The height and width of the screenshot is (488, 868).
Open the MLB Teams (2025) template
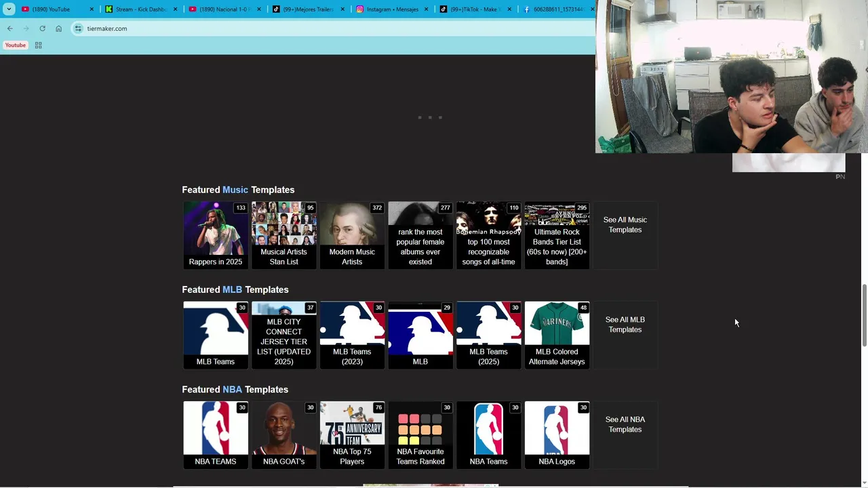[x=488, y=335]
